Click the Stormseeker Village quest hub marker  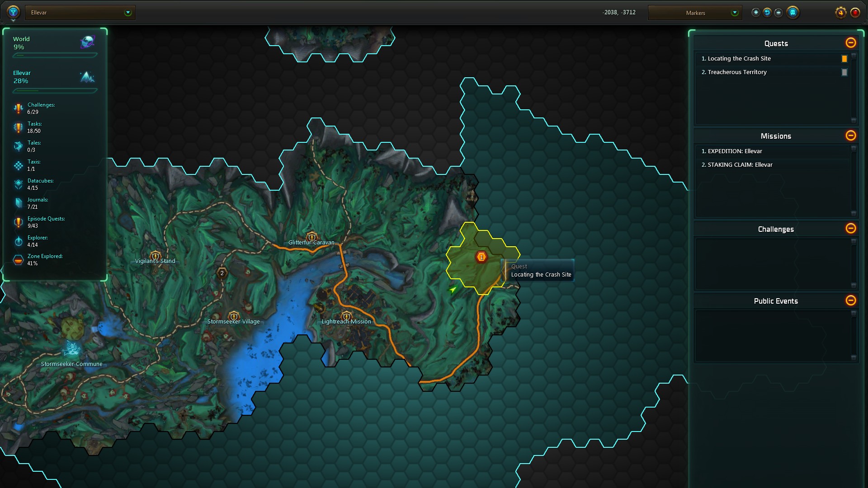click(x=233, y=316)
